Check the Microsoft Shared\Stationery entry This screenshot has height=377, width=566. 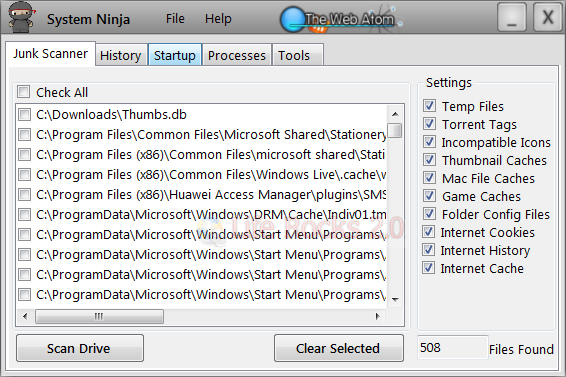pyautogui.click(x=25, y=135)
